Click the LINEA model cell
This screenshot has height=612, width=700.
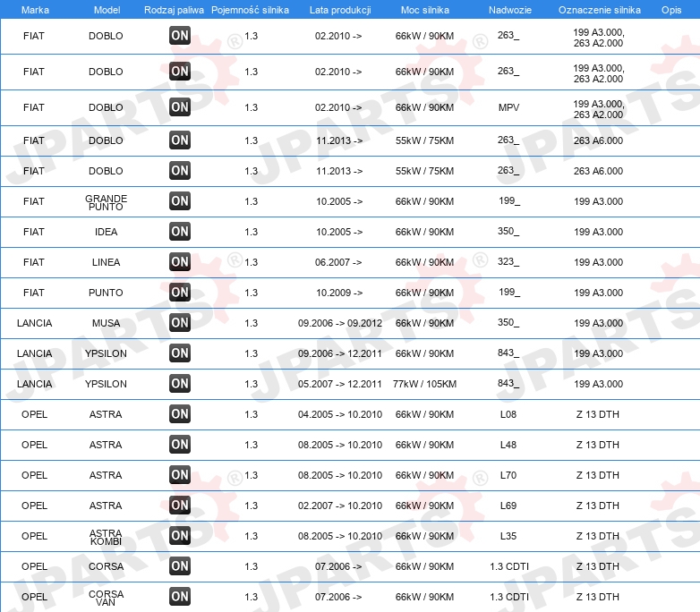(x=106, y=262)
